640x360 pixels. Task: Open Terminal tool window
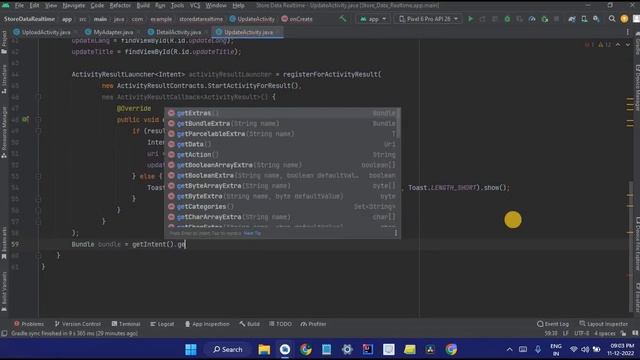(126, 324)
